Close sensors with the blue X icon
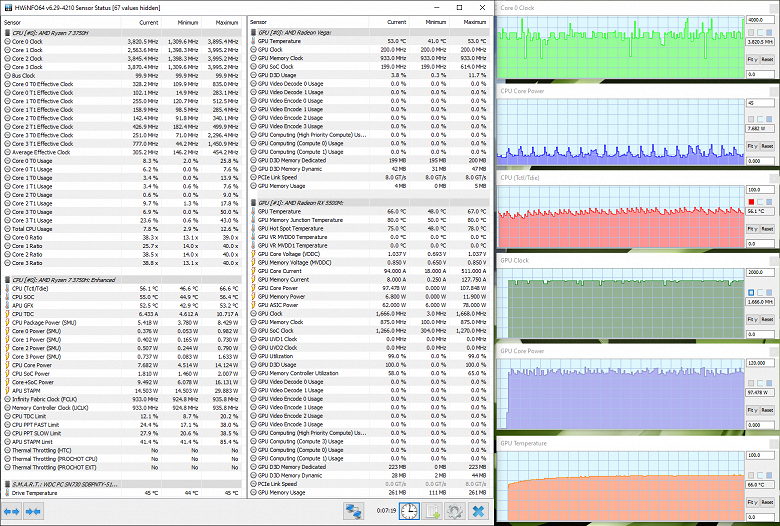 pyautogui.click(x=478, y=511)
